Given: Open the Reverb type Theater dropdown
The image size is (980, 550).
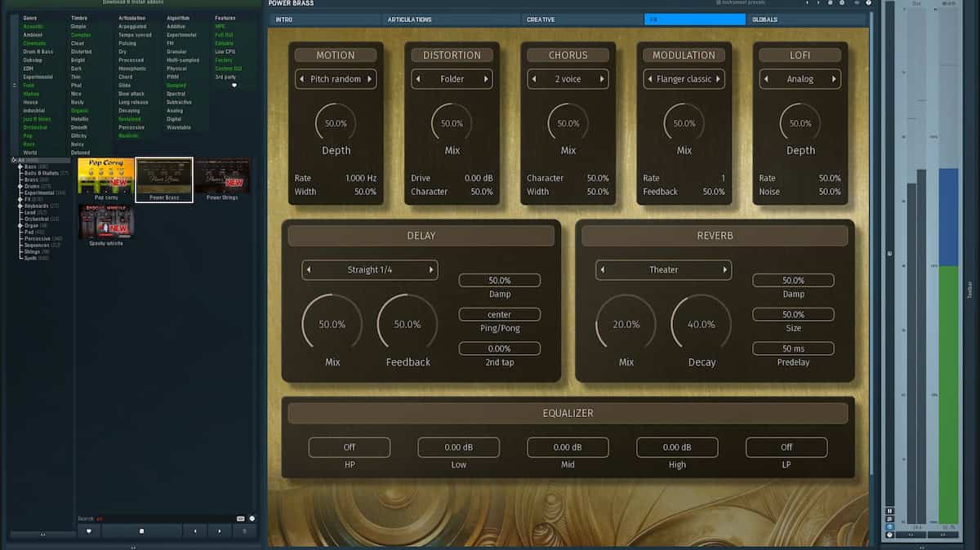Looking at the screenshot, I should [663, 270].
